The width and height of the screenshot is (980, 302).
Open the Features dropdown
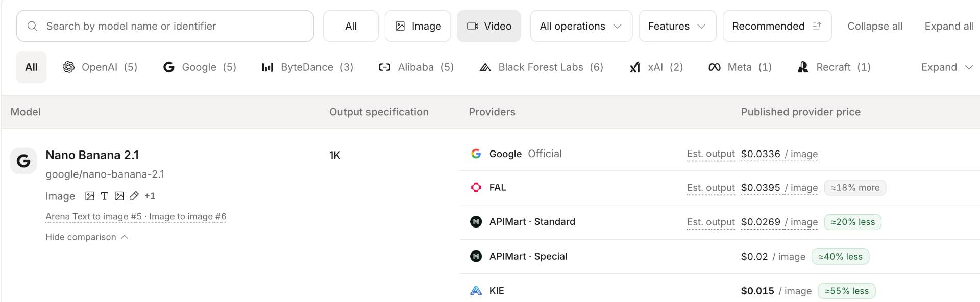[677, 26]
